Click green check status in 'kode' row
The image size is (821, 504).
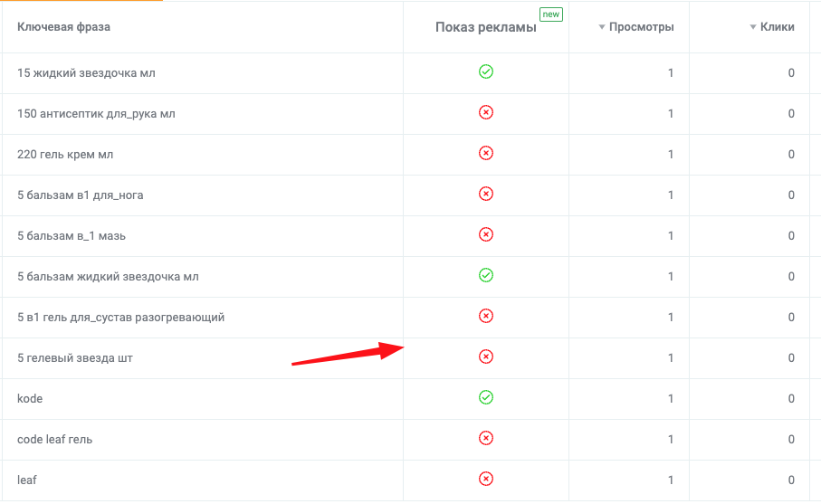(x=486, y=398)
